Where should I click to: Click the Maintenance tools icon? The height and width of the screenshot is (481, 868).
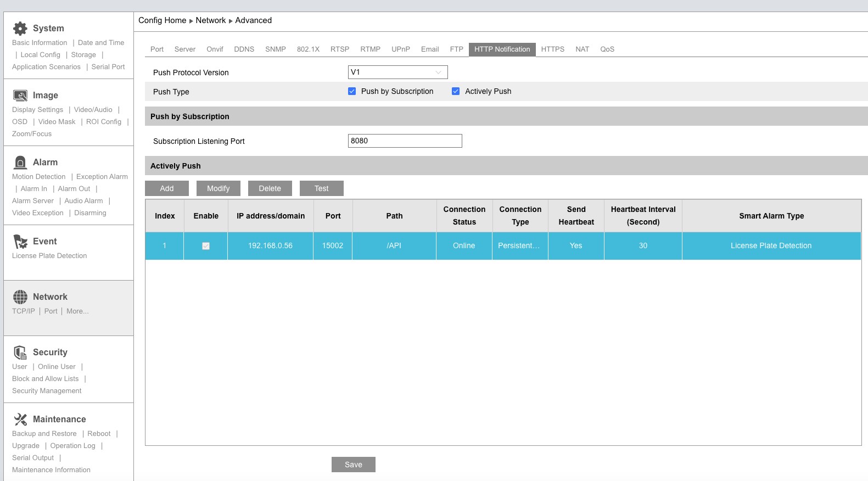pos(20,420)
